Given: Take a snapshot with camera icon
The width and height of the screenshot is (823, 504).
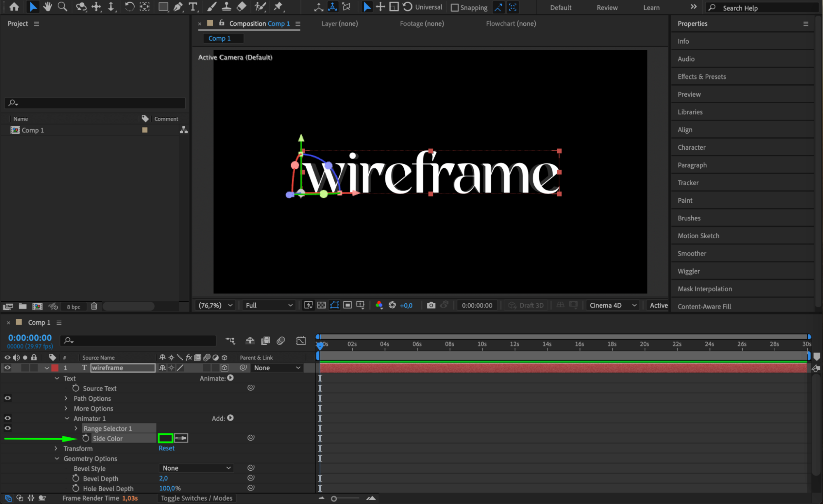Looking at the screenshot, I should coord(431,305).
